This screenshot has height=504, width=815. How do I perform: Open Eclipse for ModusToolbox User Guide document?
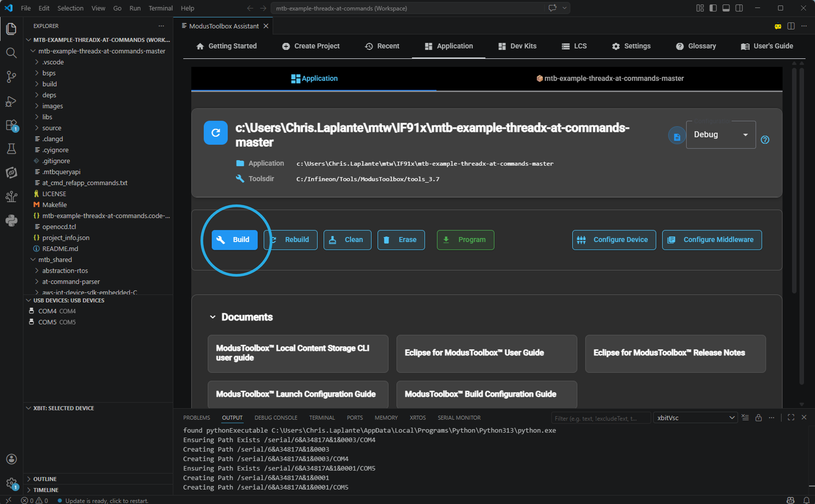coord(486,353)
